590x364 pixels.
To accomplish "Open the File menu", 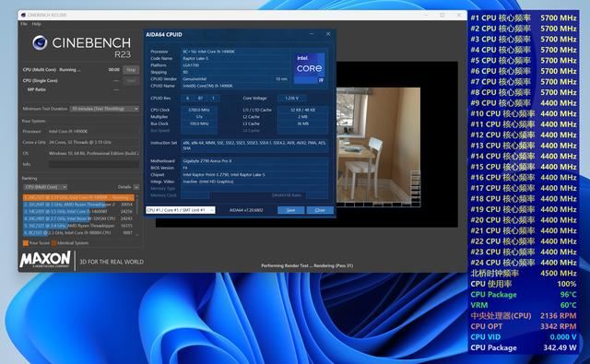I will coord(24,24).
